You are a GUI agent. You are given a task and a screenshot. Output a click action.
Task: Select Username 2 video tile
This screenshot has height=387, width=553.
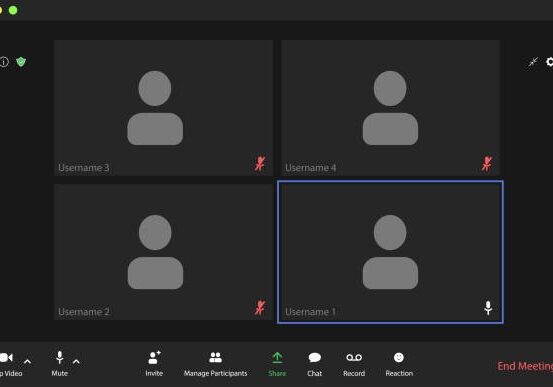coord(164,252)
